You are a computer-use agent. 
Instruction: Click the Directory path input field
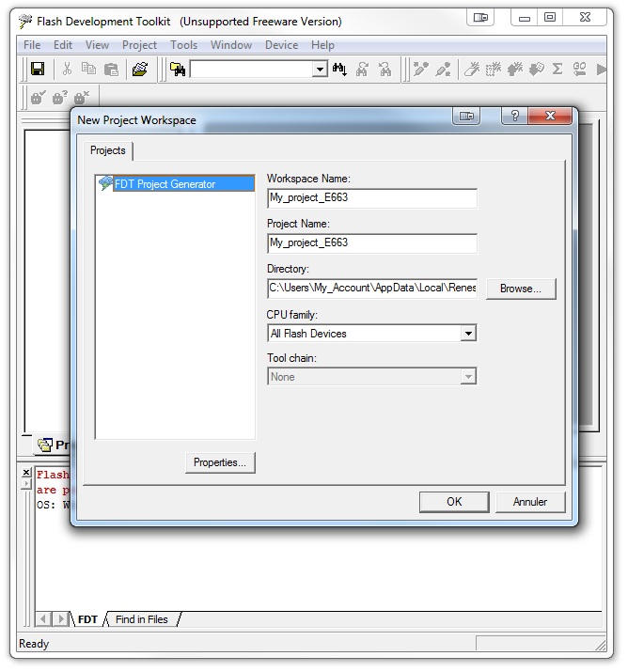371,288
